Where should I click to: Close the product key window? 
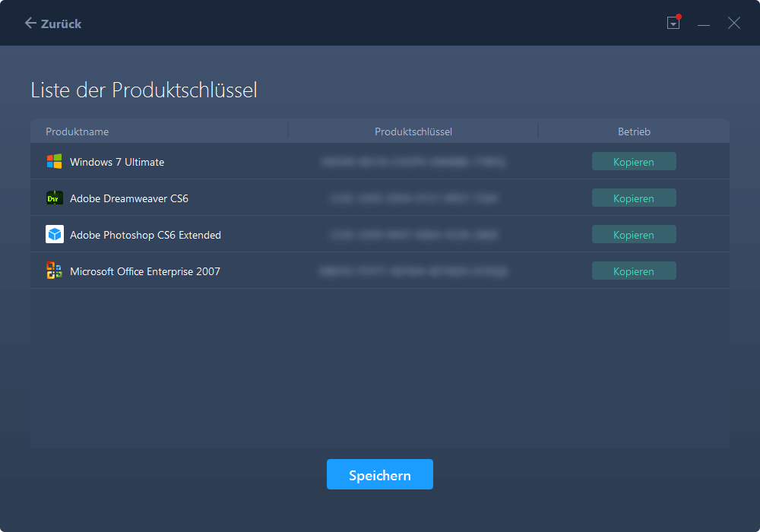pyautogui.click(x=733, y=24)
